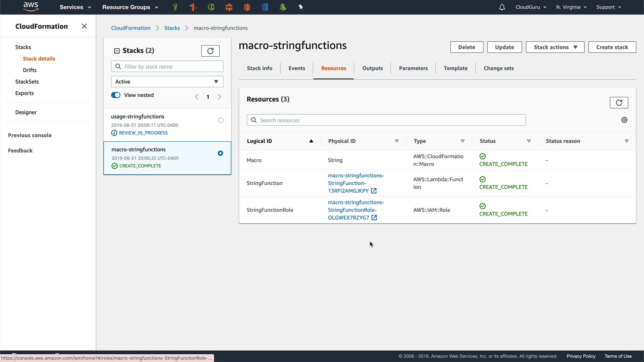Open StringFunctionRole external link icon
The image size is (644, 362).
pyautogui.click(x=374, y=218)
